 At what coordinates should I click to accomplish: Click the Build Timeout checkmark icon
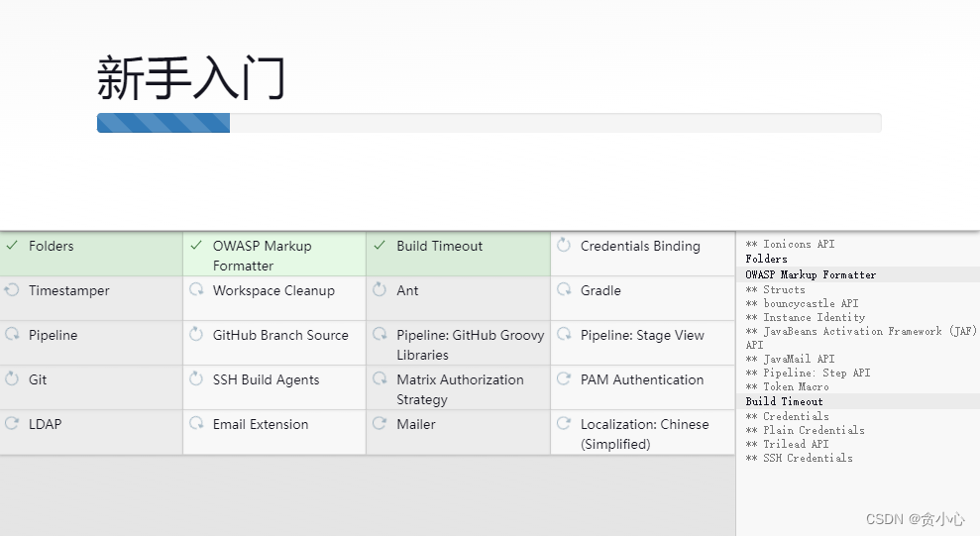click(x=380, y=246)
